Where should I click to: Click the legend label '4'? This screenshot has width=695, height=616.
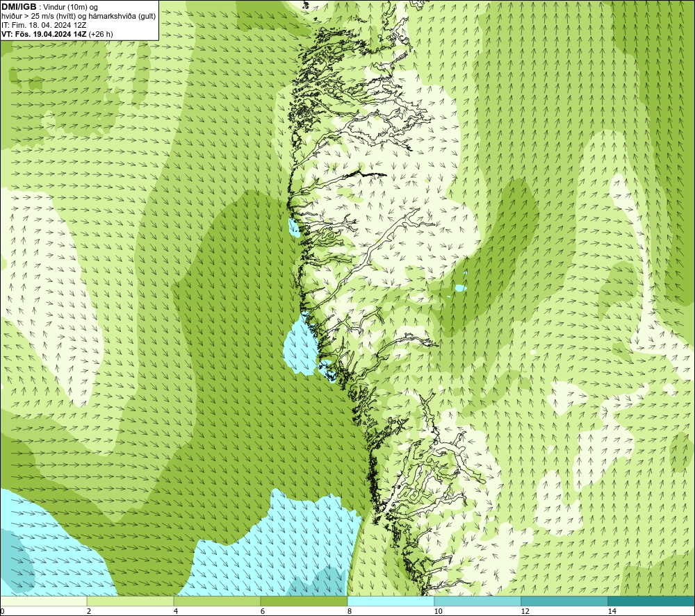click(x=176, y=612)
